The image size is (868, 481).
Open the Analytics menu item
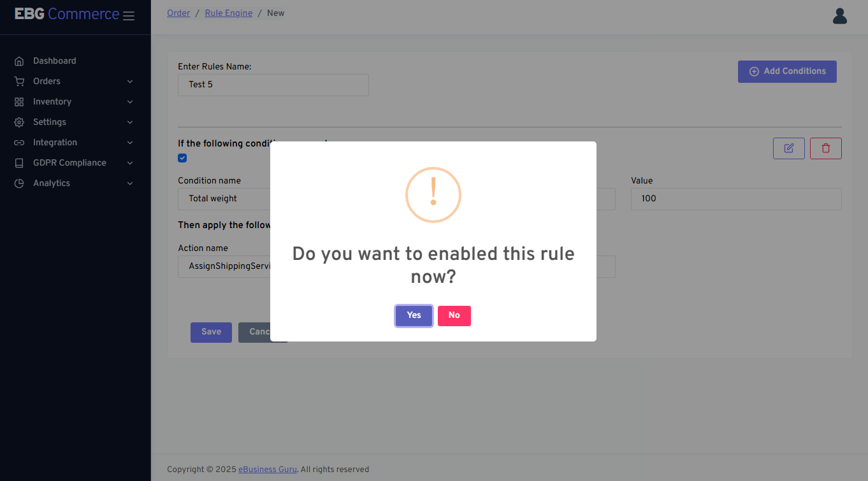(x=52, y=183)
